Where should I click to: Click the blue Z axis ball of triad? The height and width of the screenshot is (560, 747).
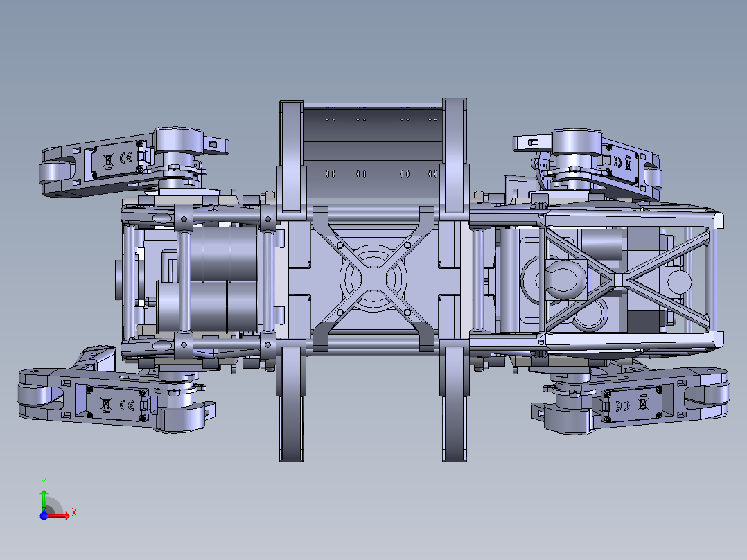pyautogui.click(x=44, y=516)
